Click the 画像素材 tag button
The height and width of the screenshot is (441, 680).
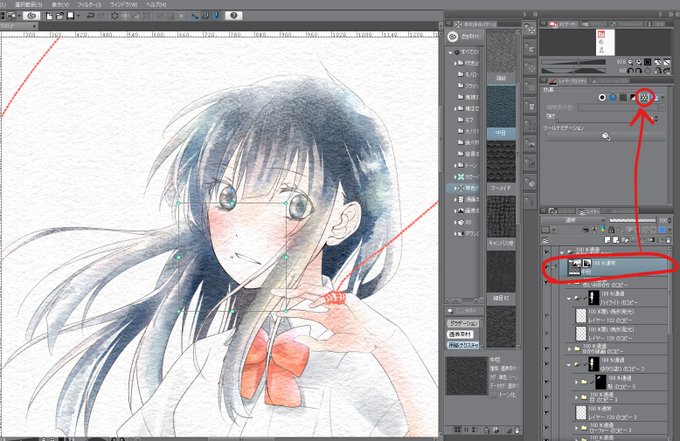[460, 334]
